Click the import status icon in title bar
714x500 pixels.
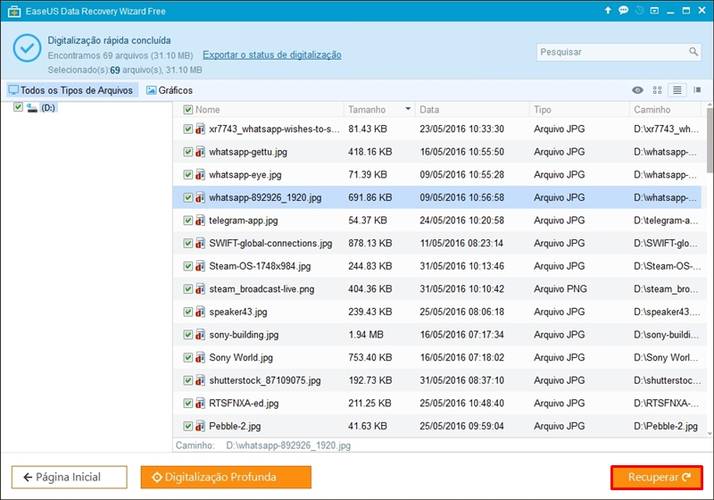click(x=654, y=10)
